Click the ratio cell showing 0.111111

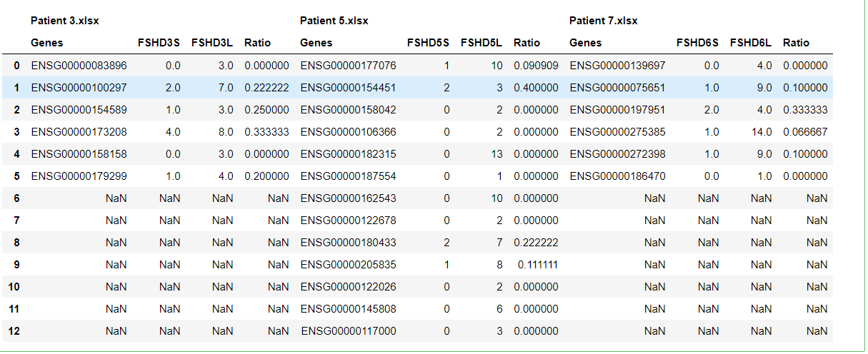click(x=538, y=265)
